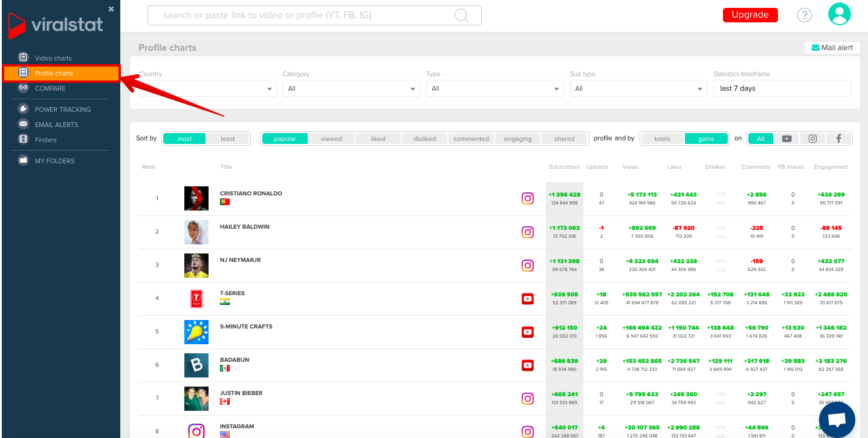This screenshot has height=438, width=868.
Task: Switch to totals view
Action: (x=662, y=139)
